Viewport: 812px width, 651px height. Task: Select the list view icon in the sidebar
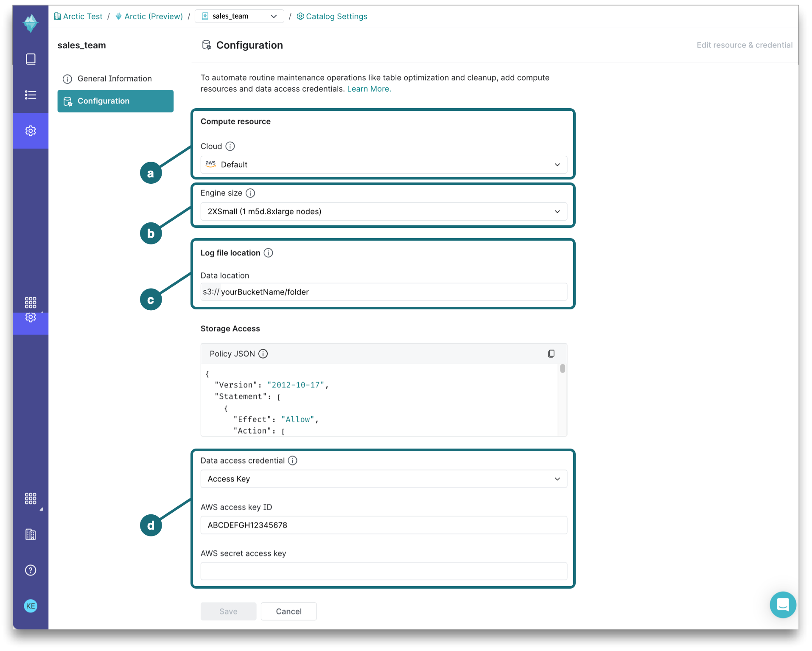click(x=30, y=95)
